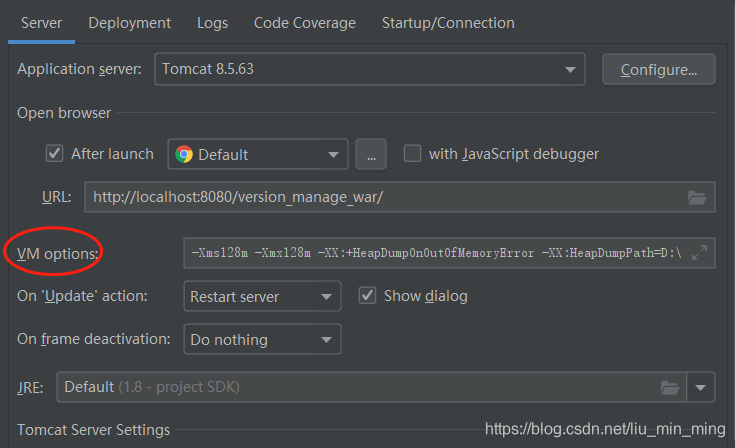Click the VM options label
Viewport: 735px width, 448px height.
pyautogui.click(x=58, y=254)
